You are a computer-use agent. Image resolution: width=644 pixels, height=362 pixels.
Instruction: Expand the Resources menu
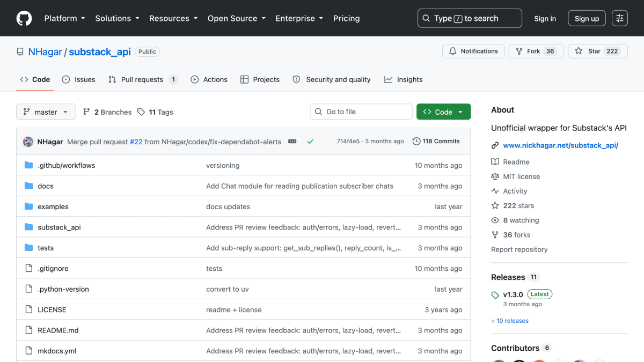coord(174,18)
